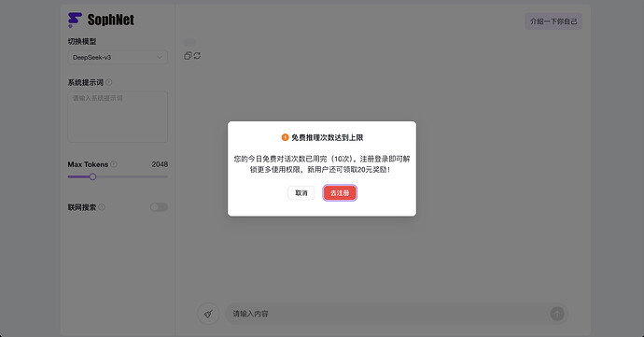Viewport: 644px width, 337px height.
Task: Click the Max Tokens info icon
Action: pyautogui.click(x=114, y=164)
